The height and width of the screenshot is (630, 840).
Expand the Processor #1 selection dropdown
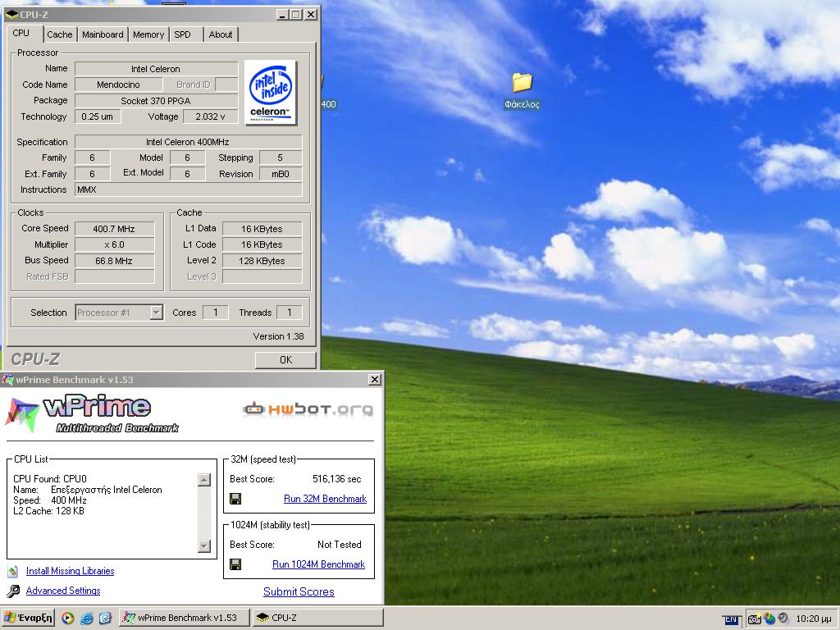click(x=157, y=313)
